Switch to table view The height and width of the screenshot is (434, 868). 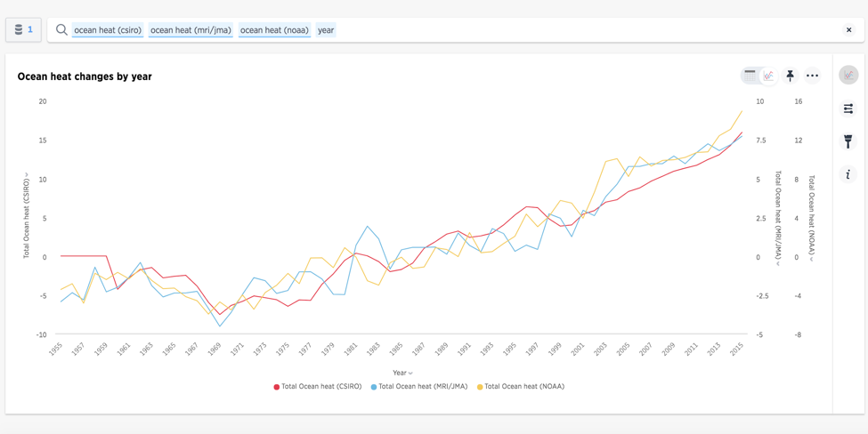tap(750, 76)
